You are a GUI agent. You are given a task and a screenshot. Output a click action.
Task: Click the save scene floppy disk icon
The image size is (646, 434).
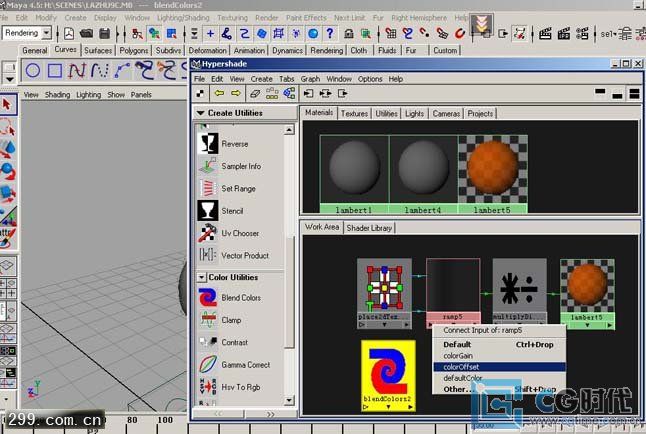[105, 33]
